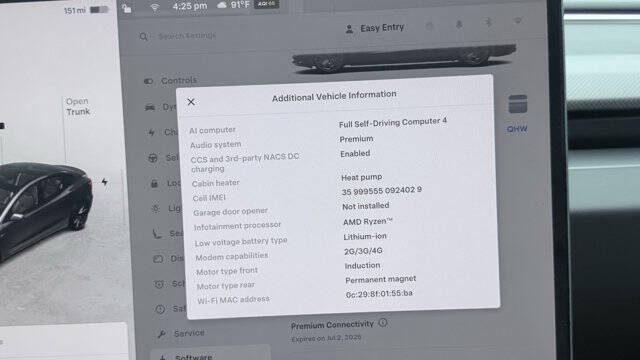Tap the Wi-Fi status icon

click(154, 8)
